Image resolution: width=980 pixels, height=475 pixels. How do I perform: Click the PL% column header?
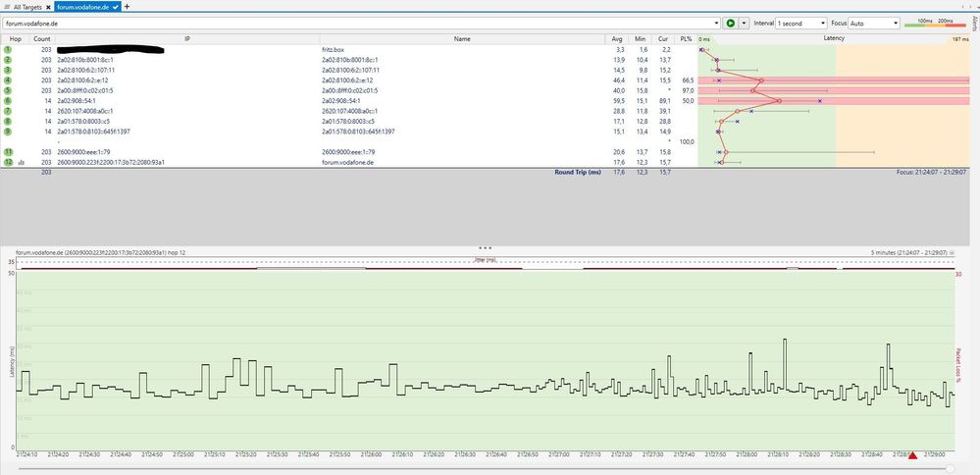[686, 38]
